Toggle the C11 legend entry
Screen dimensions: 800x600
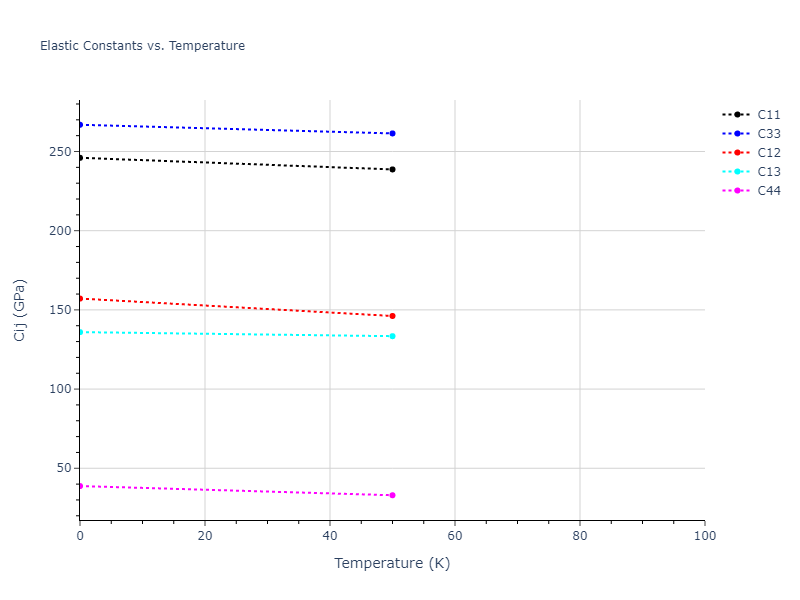click(x=768, y=115)
